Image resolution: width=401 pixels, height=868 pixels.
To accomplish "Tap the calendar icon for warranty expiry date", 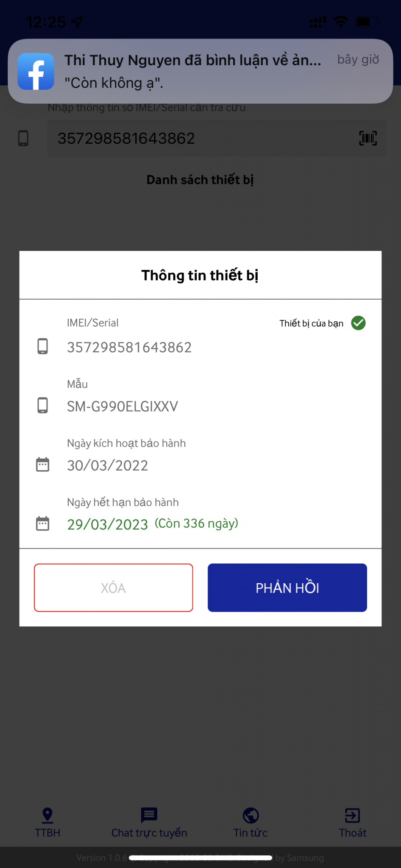I will [x=43, y=523].
